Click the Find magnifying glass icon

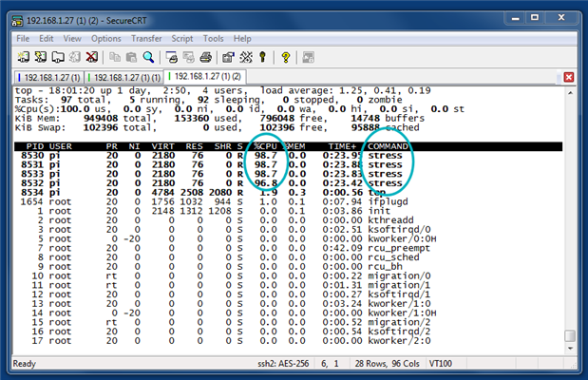point(148,57)
